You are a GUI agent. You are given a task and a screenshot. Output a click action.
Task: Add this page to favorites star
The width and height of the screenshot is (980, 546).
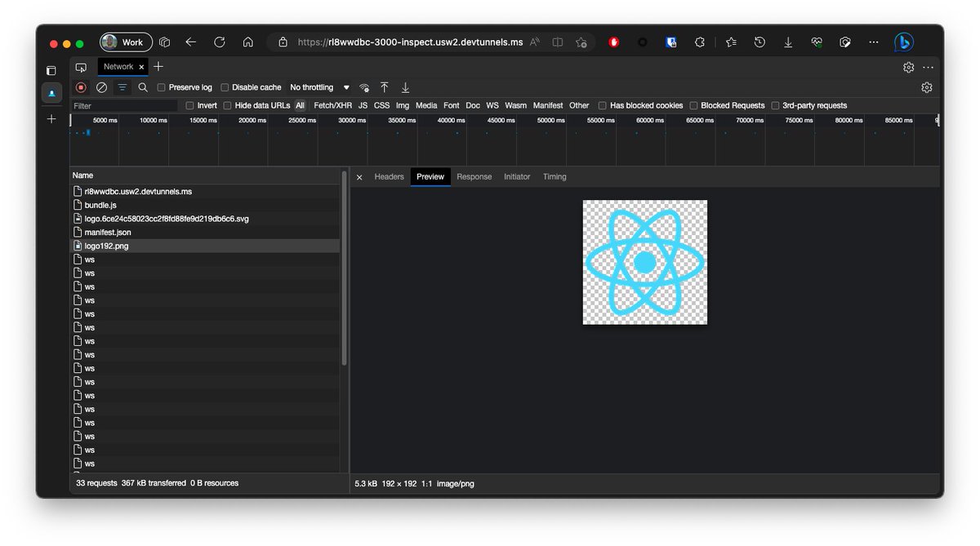(x=581, y=42)
